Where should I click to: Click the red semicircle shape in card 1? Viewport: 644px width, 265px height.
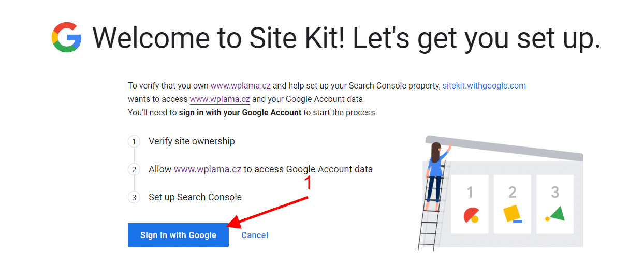click(471, 214)
